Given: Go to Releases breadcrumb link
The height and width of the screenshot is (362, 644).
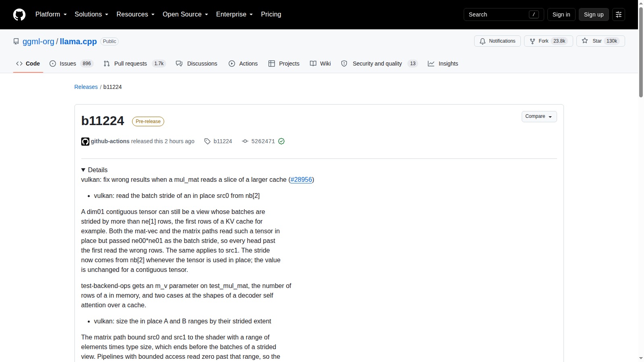Looking at the screenshot, I should (x=86, y=87).
